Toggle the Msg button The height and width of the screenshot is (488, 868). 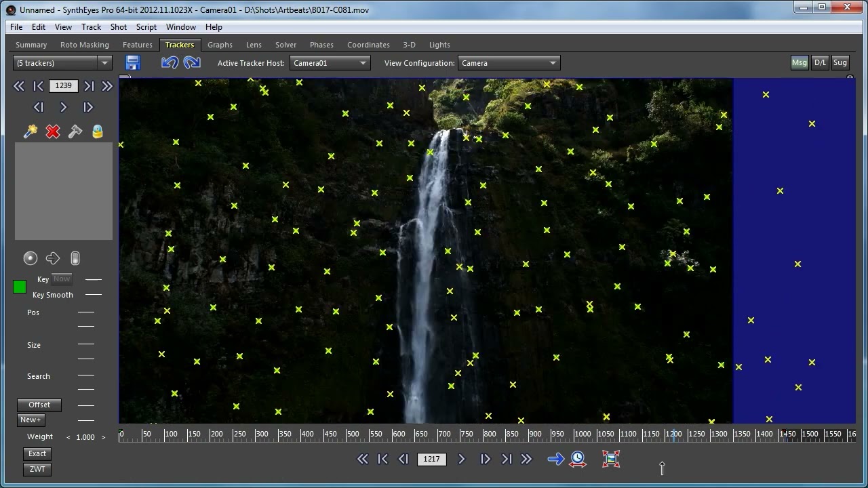tap(800, 62)
